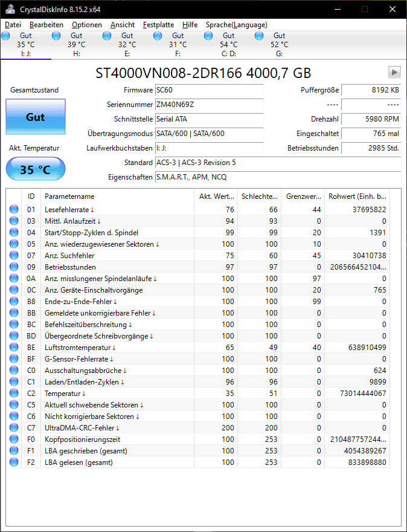The width and height of the screenshot is (407, 532).
Task: Click status icon for misslungener Spindelanläufe row
Action: pos(14,279)
